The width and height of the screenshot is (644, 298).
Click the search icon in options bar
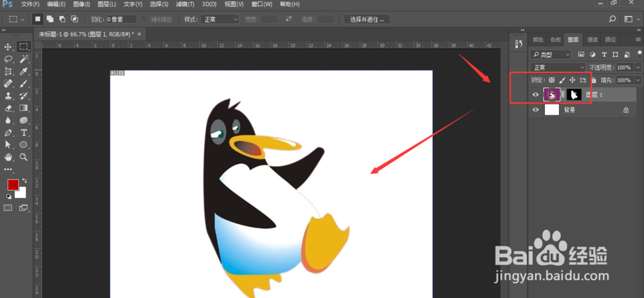click(x=612, y=19)
